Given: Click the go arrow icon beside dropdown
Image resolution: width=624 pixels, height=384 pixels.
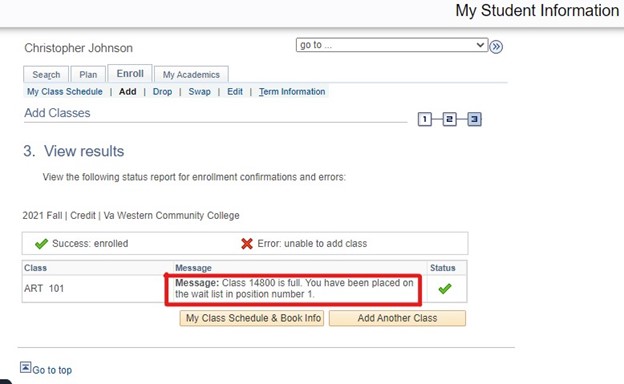Looking at the screenshot, I should click(x=496, y=47).
